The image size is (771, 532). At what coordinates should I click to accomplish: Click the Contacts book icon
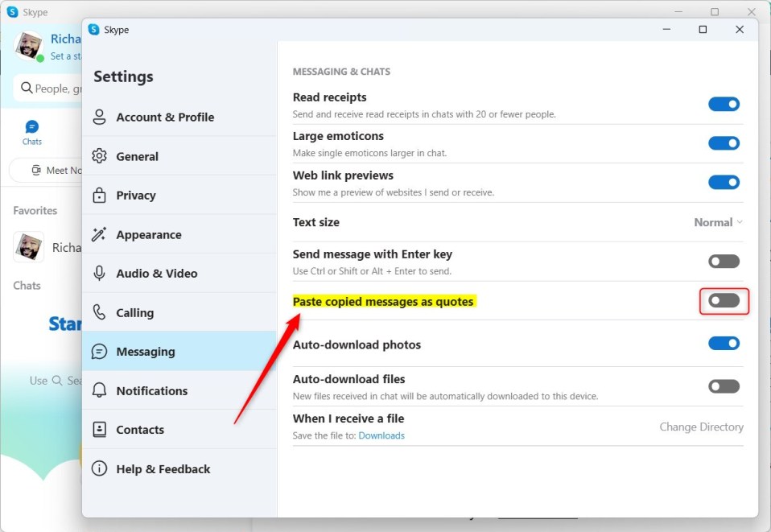click(99, 429)
